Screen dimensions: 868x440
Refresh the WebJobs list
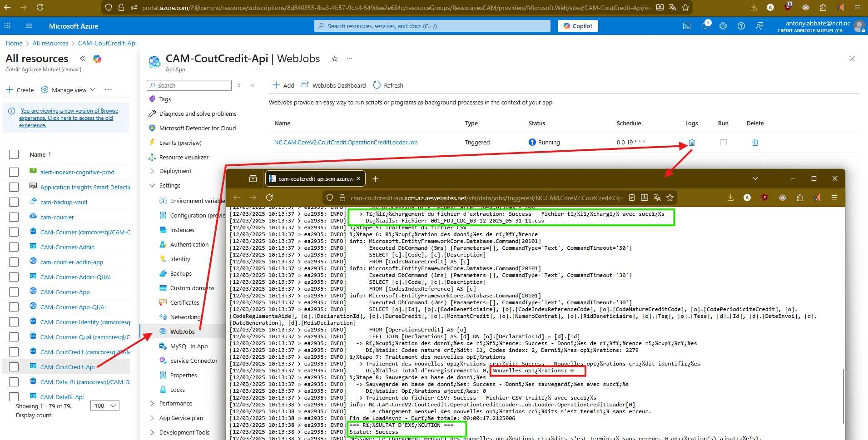(x=388, y=85)
